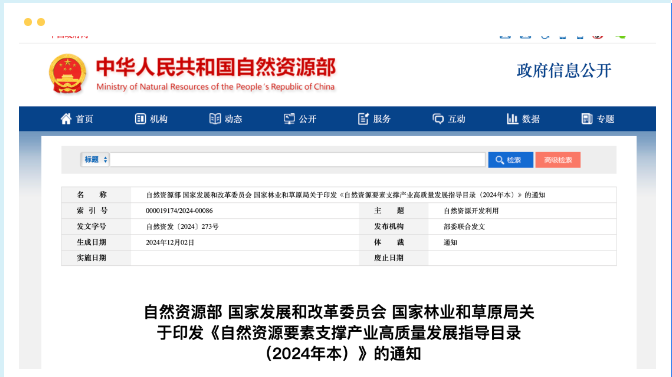This screenshot has height=377, width=672.
Task: Click the chat-bubble icon for 互动
Action: 438,119
